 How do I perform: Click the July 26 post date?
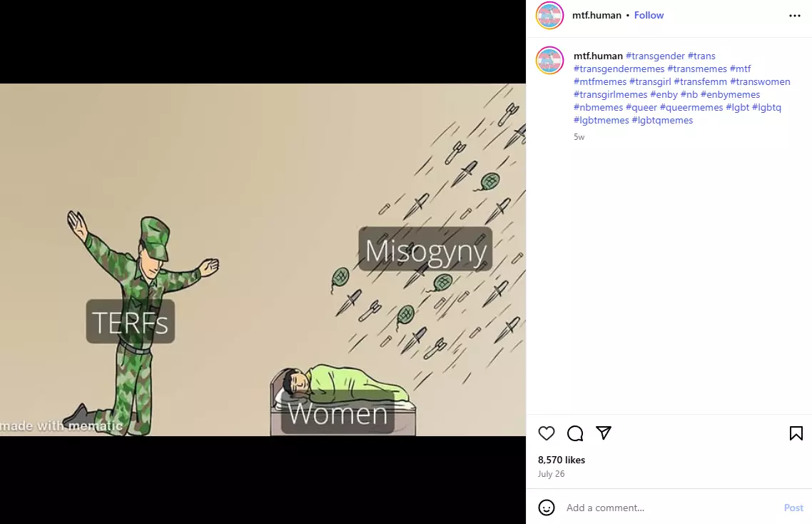point(551,474)
